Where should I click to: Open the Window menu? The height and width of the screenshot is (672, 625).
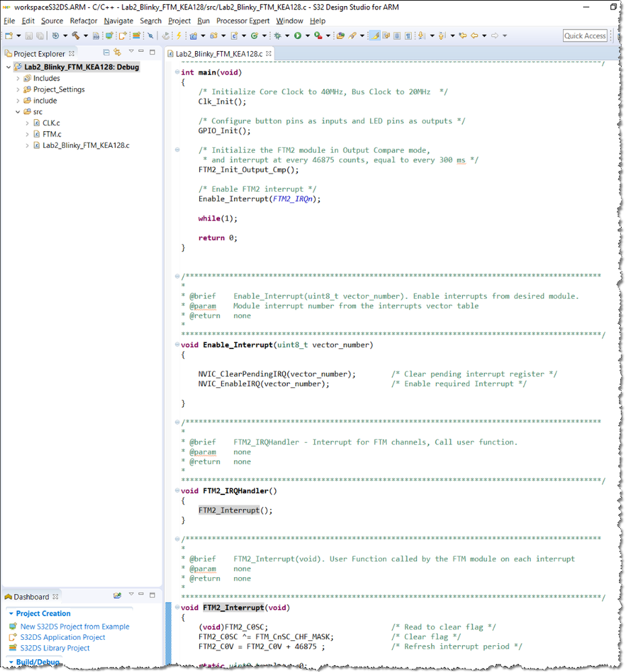coord(289,21)
